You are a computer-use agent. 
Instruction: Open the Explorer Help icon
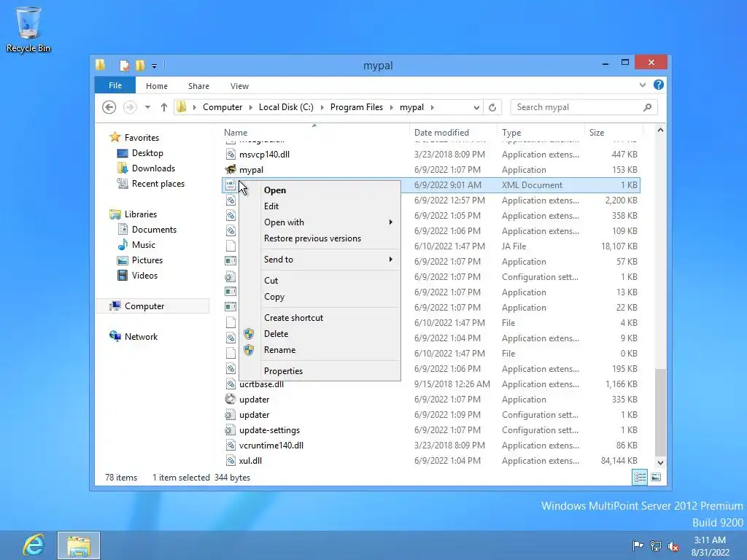click(659, 85)
